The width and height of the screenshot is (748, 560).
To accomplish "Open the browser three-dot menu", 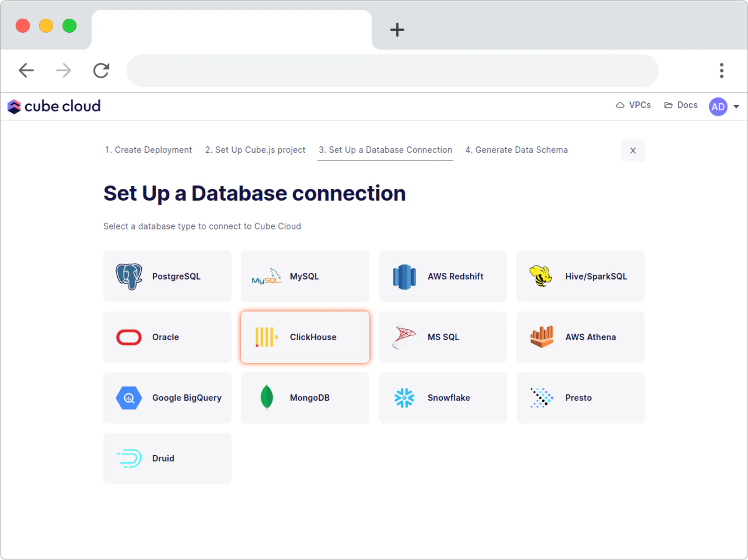I will point(722,71).
